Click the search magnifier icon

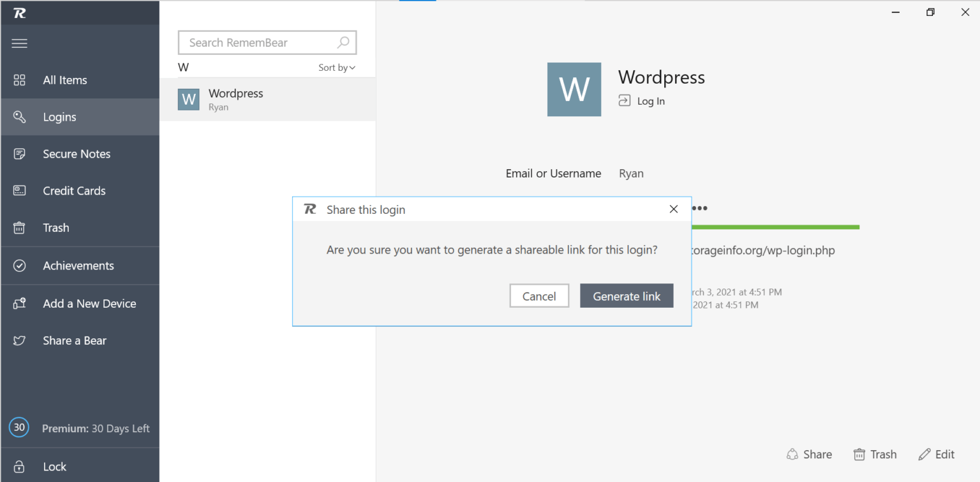click(343, 43)
